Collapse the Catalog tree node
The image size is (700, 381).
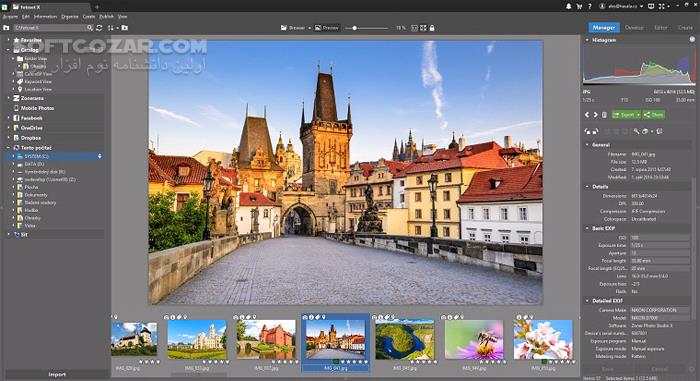coord(8,50)
